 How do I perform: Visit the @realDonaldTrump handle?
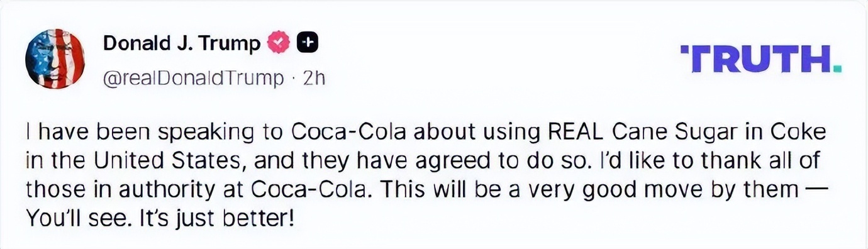tap(192, 79)
